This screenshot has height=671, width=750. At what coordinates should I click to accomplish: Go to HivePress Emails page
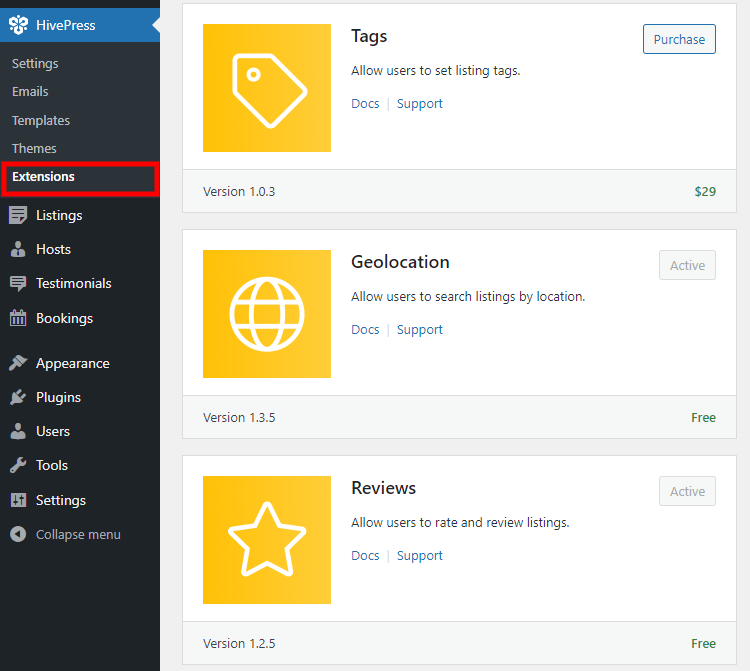pyautogui.click(x=30, y=91)
